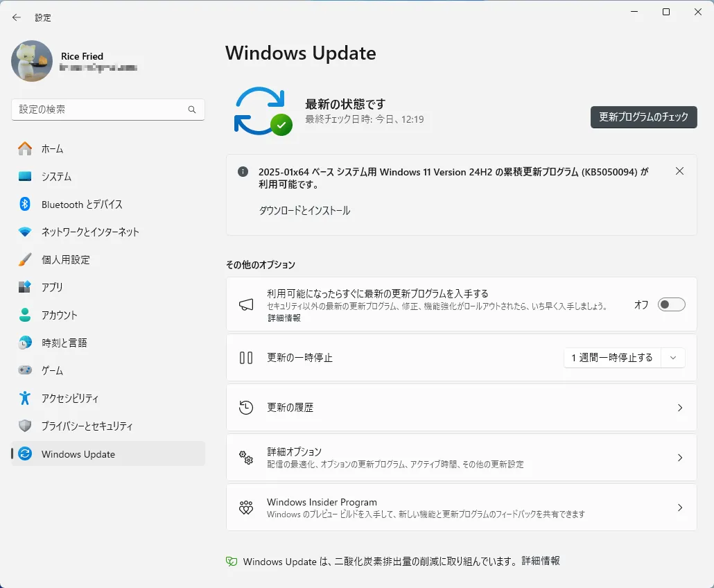
Task: Open ホーム via its house icon
Action: [x=25, y=148]
